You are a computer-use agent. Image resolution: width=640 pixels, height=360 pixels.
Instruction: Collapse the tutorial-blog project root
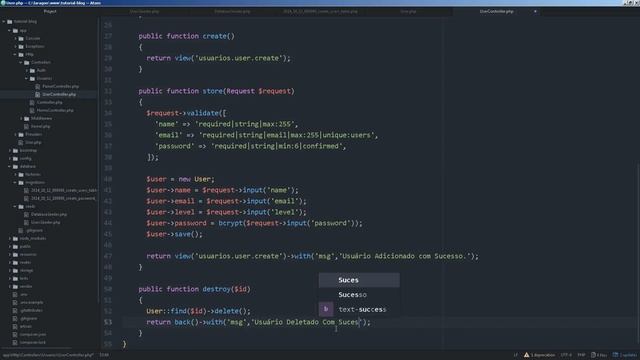coord(4,22)
